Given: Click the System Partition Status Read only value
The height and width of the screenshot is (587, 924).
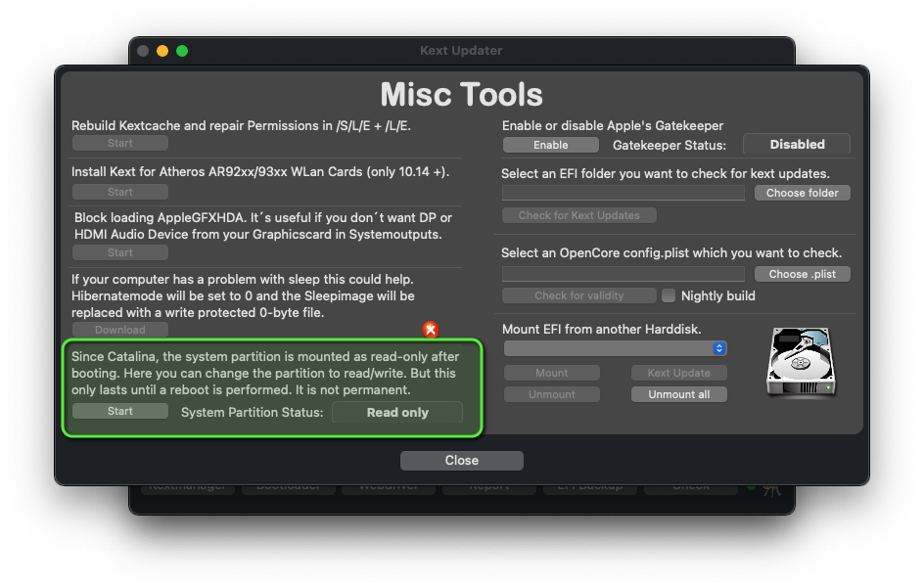Looking at the screenshot, I should coord(397,412).
